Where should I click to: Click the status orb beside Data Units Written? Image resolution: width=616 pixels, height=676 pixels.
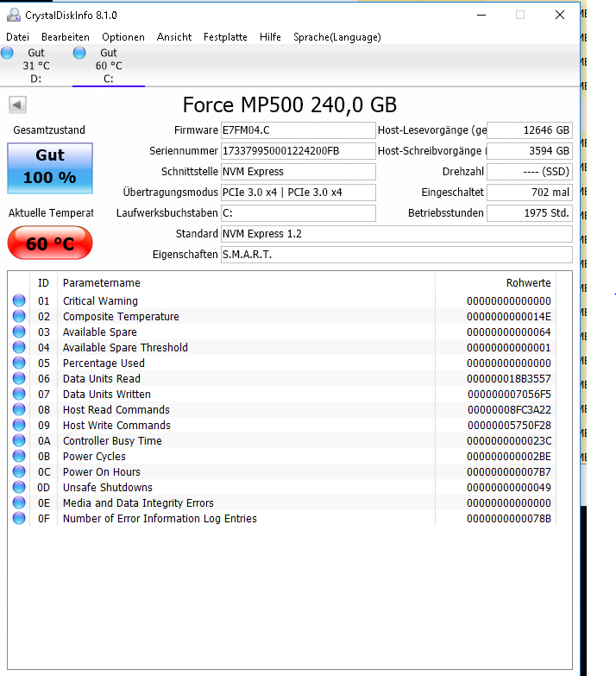tap(19, 394)
